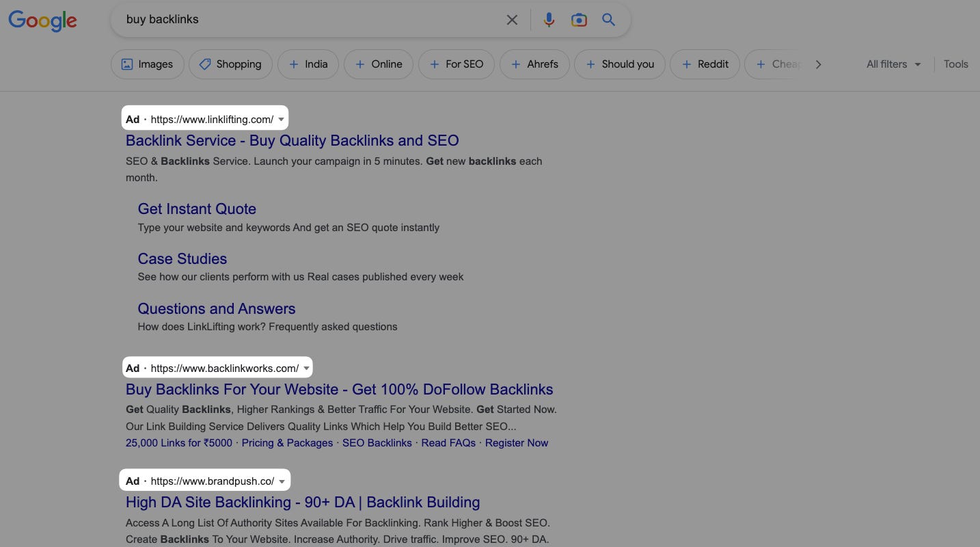This screenshot has height=547, width=980.
Task: Click the magnifying glass search button
Action: coord(608,20)
